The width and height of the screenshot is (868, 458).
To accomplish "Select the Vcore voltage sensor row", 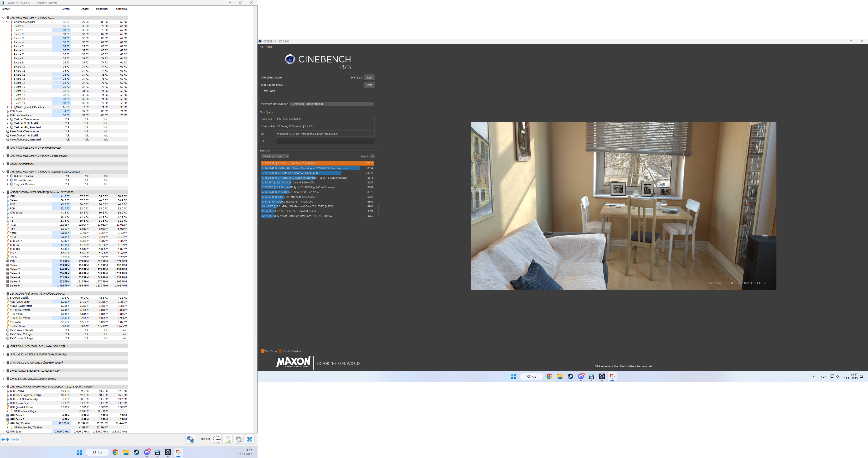I will pos(67,233).
